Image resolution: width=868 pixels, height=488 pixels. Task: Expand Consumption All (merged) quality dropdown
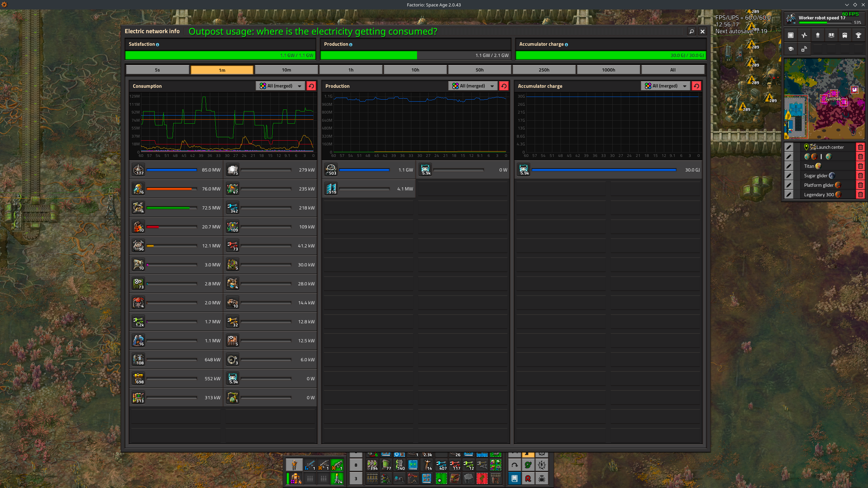pos(280,86)
